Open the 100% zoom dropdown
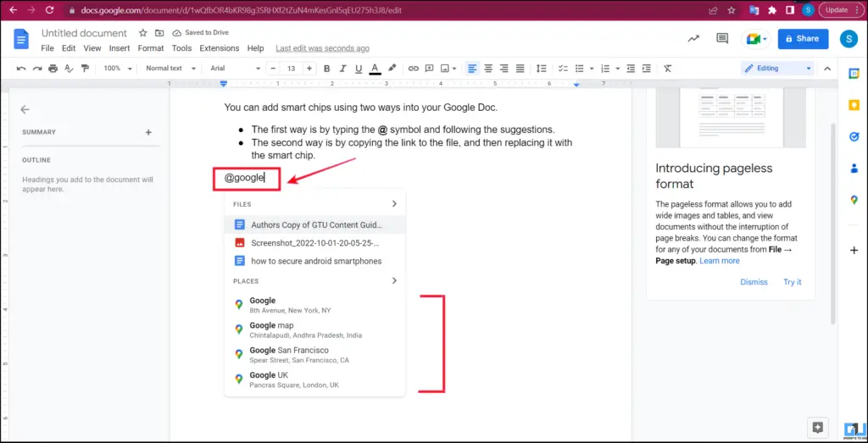Viewport: 868px width, 443px height. (x=118, y=69)
